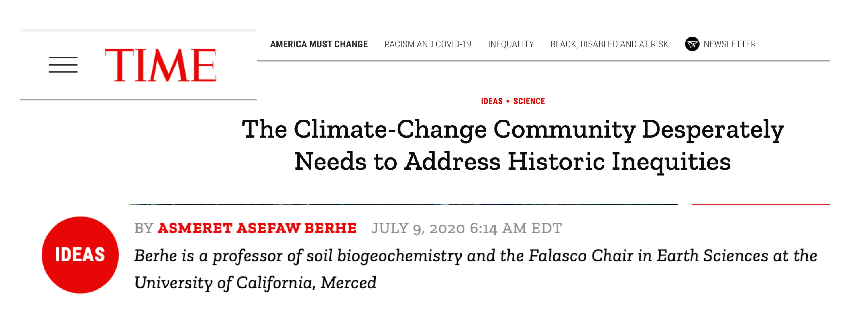The height and width of the screenshot is (315, 868).
Task: Open Black, Disabled and At Risk section
Action: [609, 44]
